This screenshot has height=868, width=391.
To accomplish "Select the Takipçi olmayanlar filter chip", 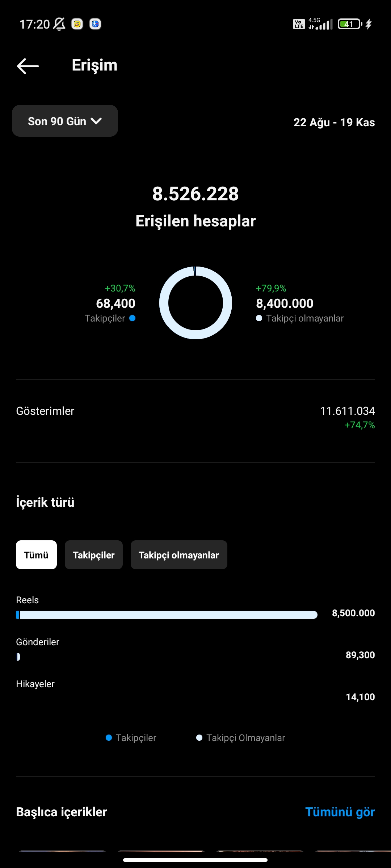I will coord(179,555).
